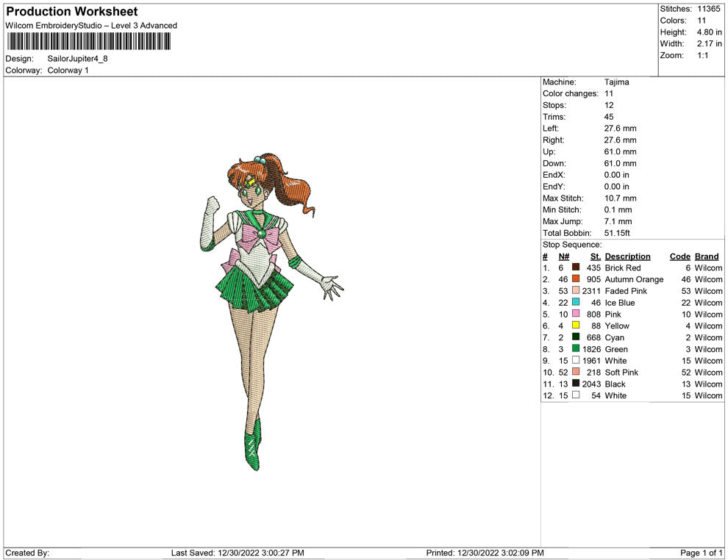Select the Brick Red thread swatch
The width and height of the screenshot is (728, 560).
[x=575, y=268]
